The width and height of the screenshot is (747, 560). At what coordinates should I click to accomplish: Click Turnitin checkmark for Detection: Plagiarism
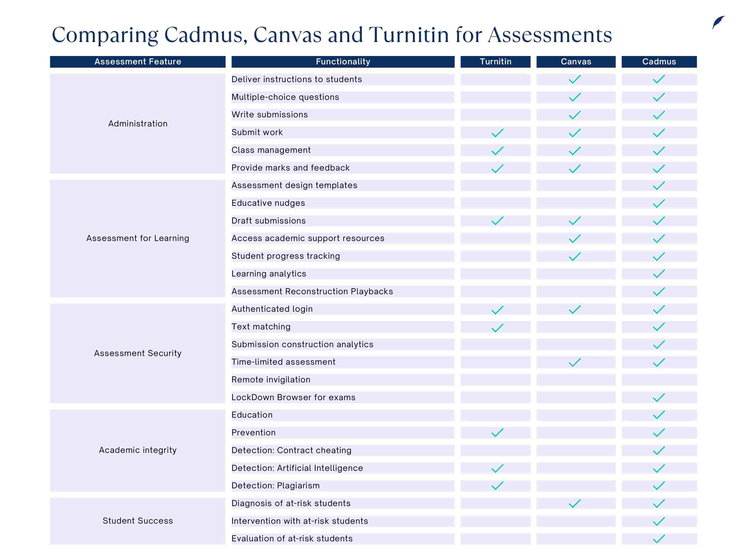[497, 486]
